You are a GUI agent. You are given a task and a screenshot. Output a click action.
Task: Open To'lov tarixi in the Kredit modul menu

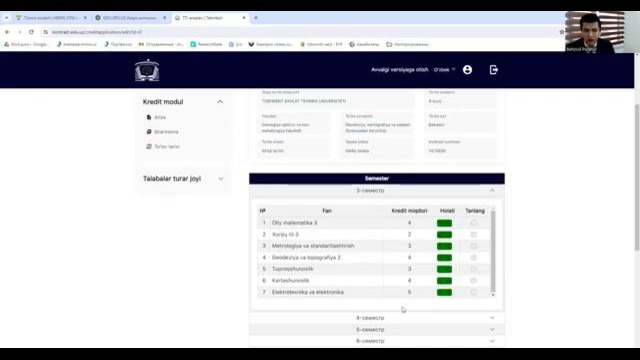pyautogui.click(x=167, y=147)
